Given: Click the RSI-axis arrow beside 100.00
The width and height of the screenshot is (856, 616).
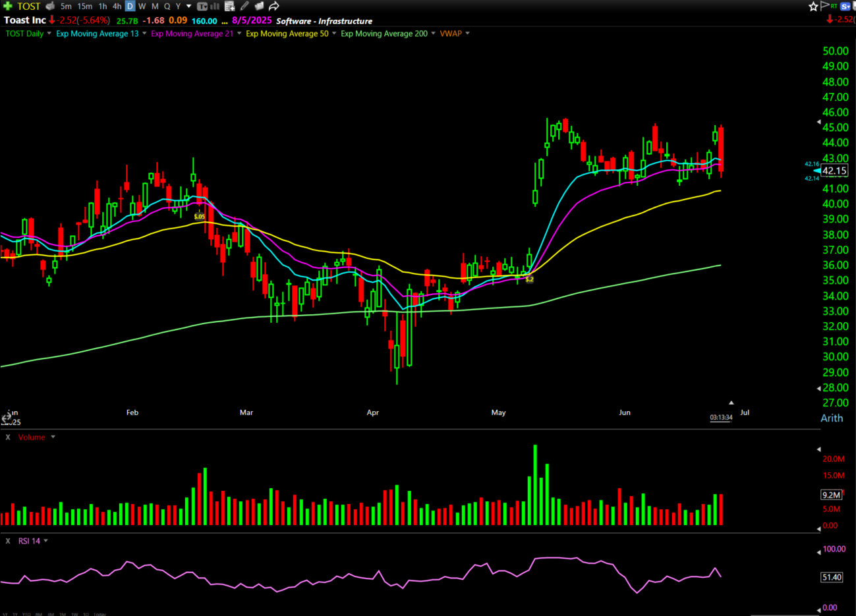Looking at the screenshot, I should pos(818,552).
